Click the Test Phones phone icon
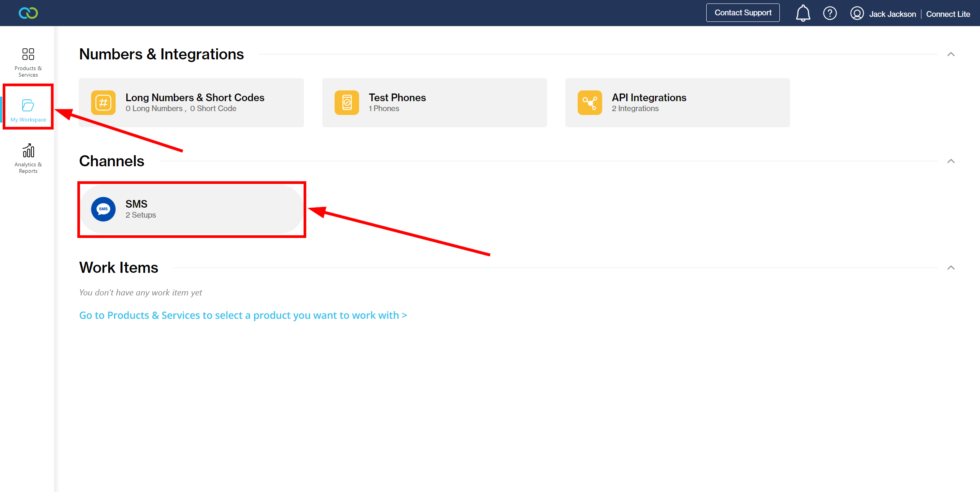980x492 pixels. point(347,103)
